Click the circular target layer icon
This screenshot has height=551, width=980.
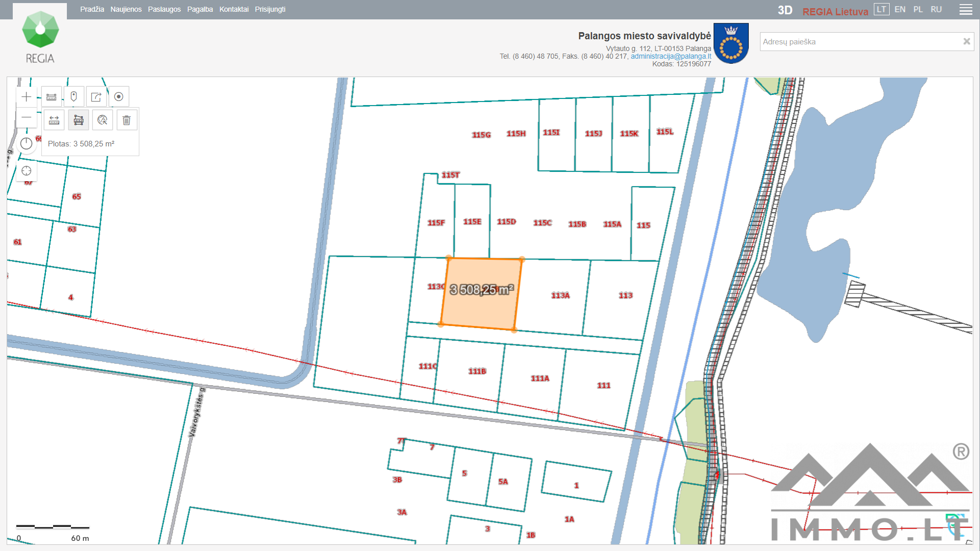(x=118, y=97)
